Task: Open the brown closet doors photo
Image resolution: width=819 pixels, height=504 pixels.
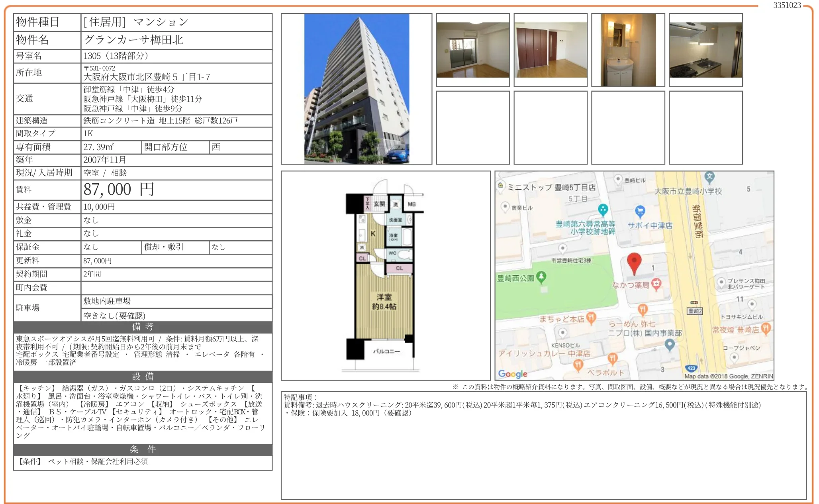Action: point(551,50)
